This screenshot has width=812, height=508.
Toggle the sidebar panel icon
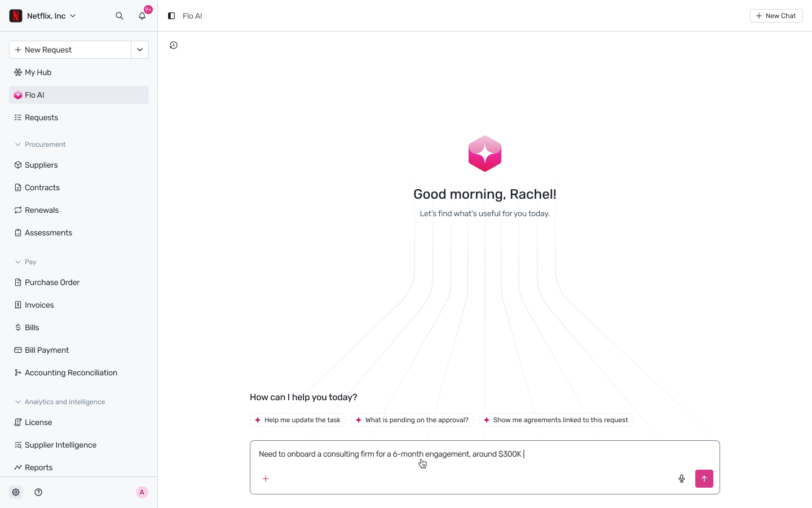[171, 16]
